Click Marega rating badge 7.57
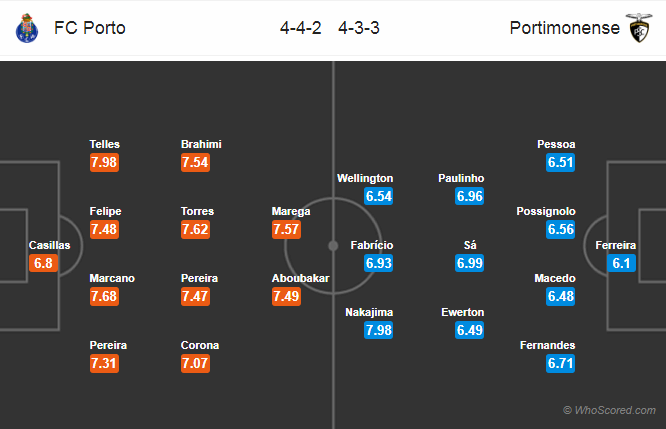Viewport: 666px width, 429px height. pos(286,229)
